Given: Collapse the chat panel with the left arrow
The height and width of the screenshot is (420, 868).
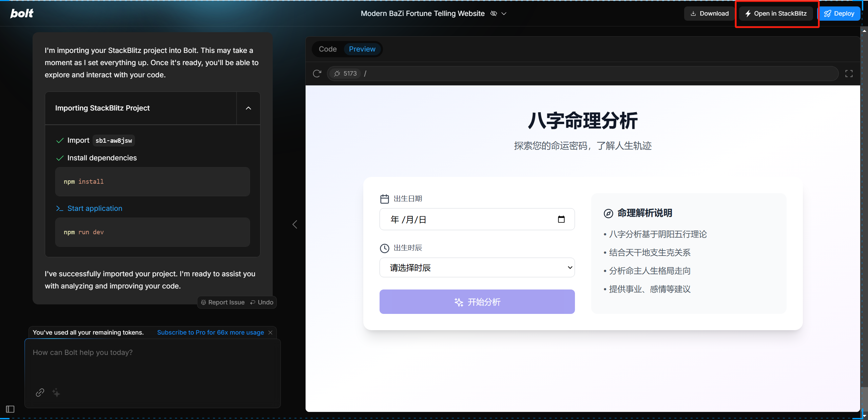Looking at the screenshot, I should click(x=294, y=224).
